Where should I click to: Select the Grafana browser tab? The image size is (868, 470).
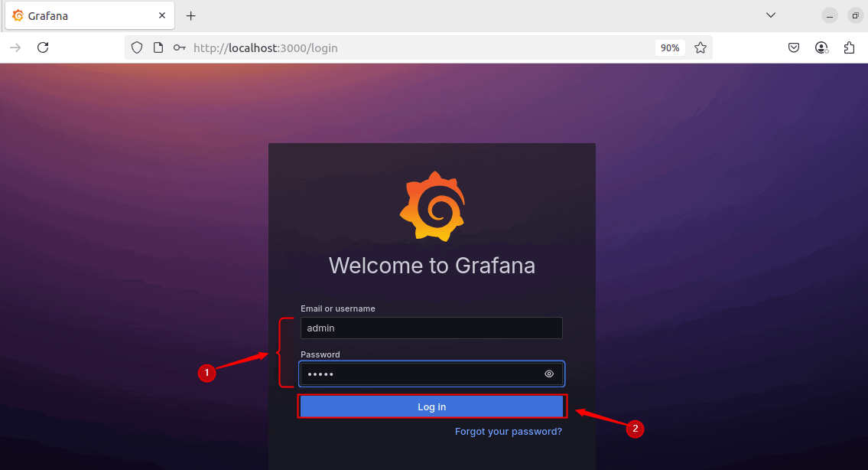(x=84, y=15)
